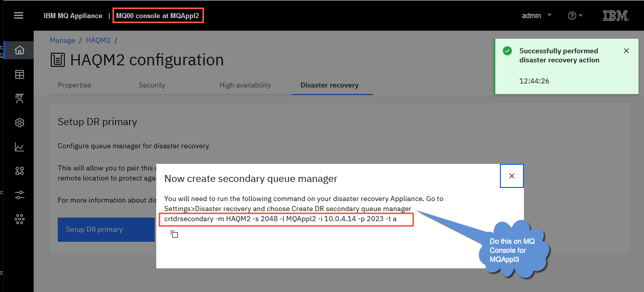
Task: Select the Disaster recovery tab
Action: click(x=330, y=85)
